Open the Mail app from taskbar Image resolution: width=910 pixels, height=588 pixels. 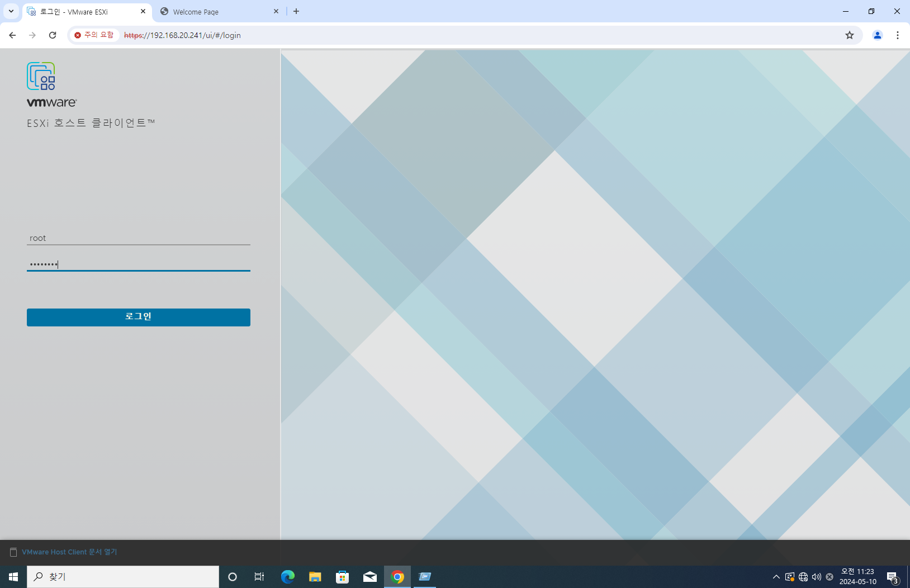pyautogui.click(x=370, y=577)
